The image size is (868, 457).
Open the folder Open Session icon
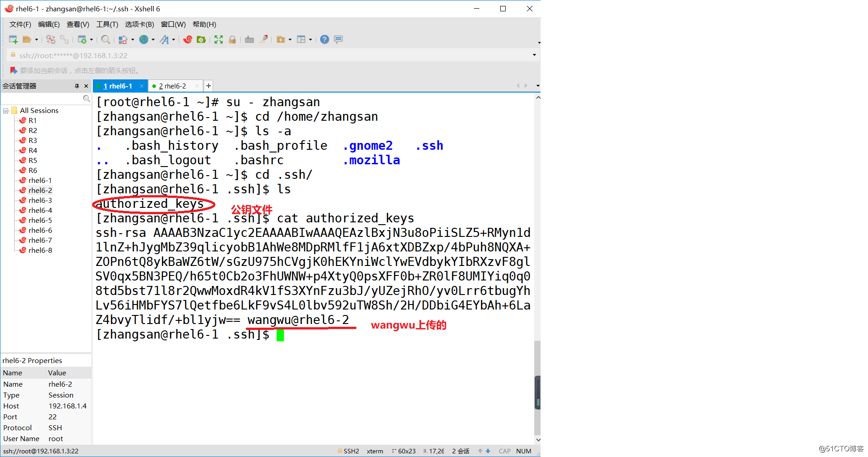(x=27, y=39)
